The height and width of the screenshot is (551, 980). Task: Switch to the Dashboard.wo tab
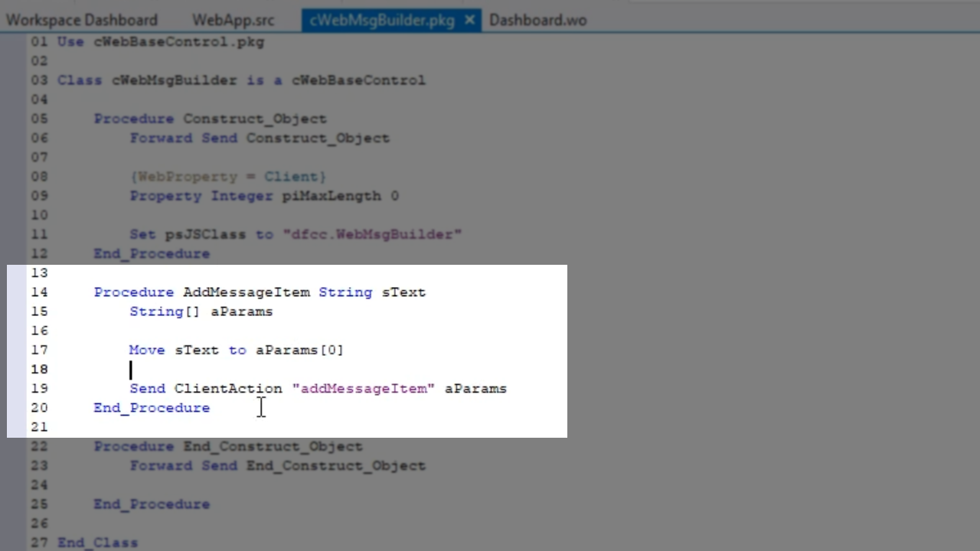[x=537, y=20]
